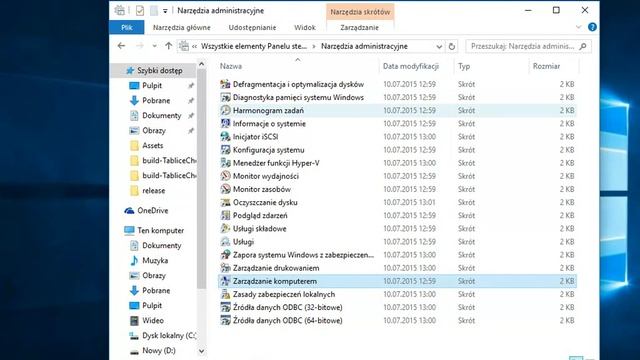Go back with the left arrow
Image resolution: width=640 pixels, height=360 pixels.
click(121, 46)
